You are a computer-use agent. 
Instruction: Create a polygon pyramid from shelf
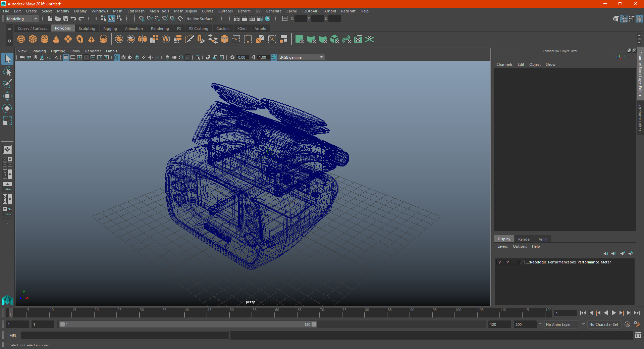point(92,39)
